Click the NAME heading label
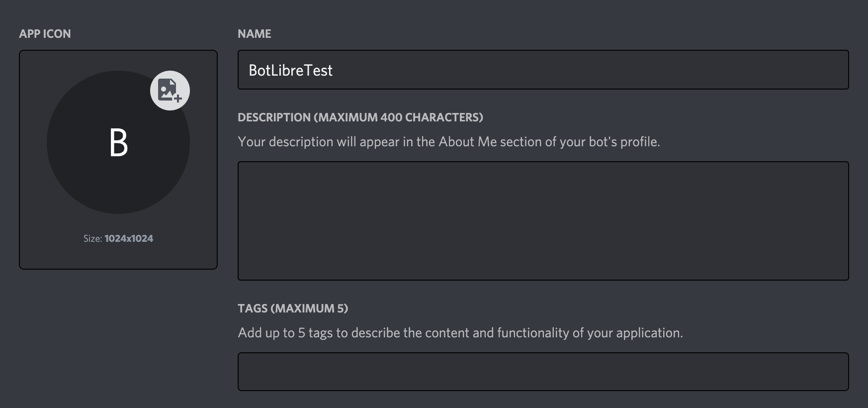 (x=255, y=34)
